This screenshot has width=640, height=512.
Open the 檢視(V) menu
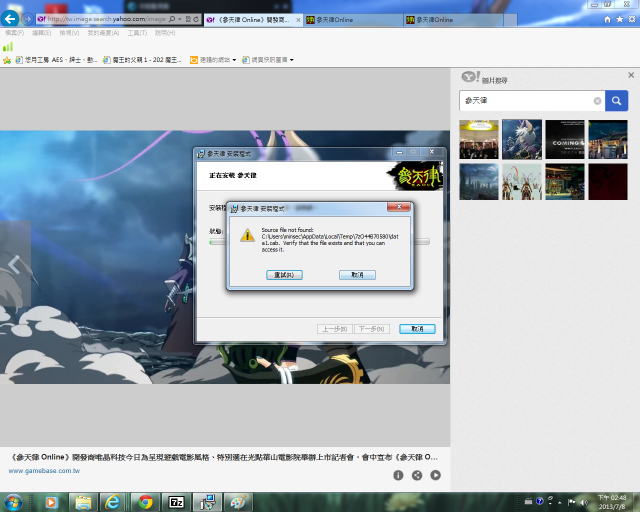click(69, 33)
